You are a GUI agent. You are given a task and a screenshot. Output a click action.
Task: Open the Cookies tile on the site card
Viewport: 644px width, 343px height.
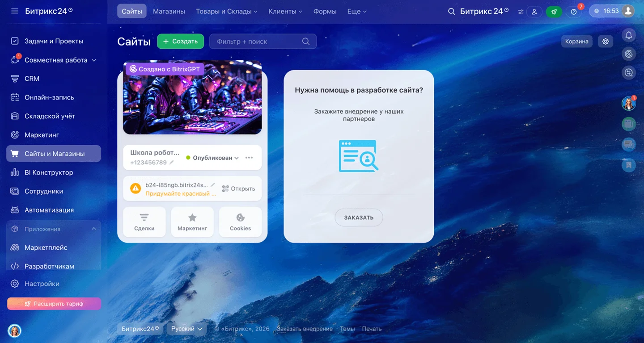(240, 222)
